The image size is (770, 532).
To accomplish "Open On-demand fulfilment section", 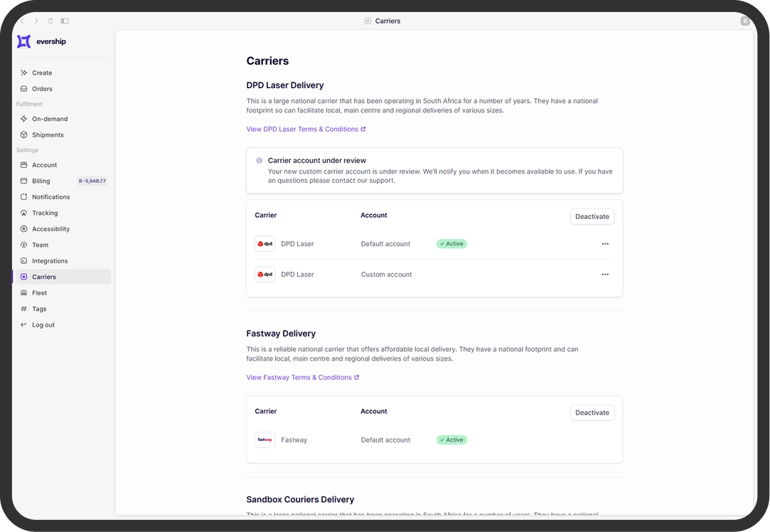I will (x=49, y=119).
